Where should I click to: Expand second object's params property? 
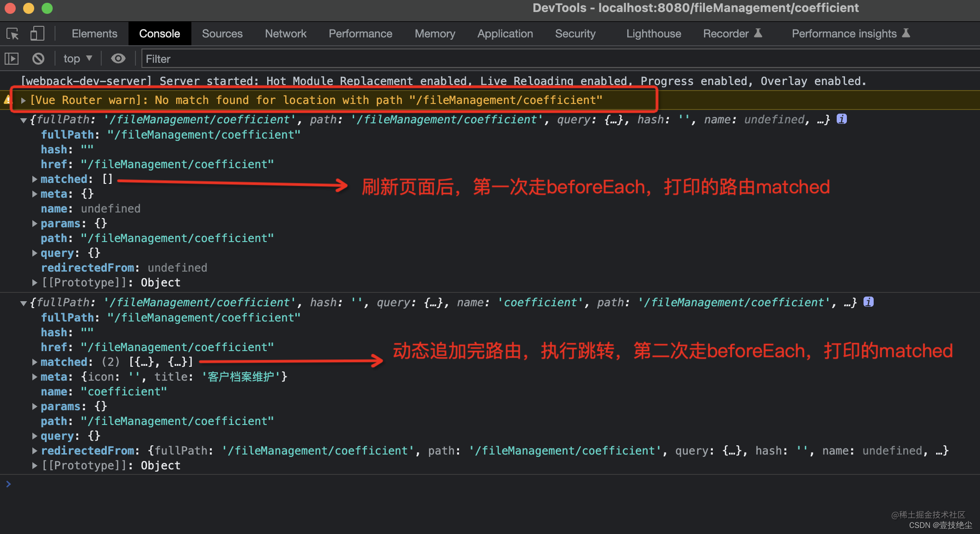click(x=35, y=407)
